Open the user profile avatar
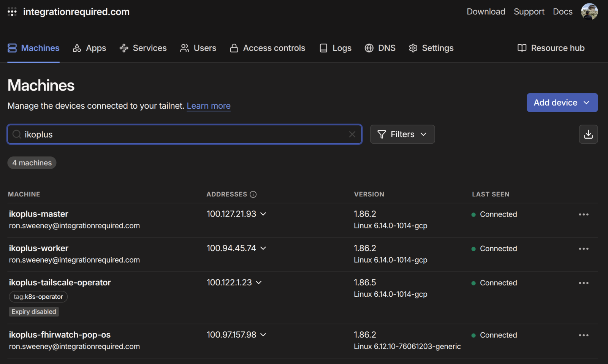 coord(589,11)
